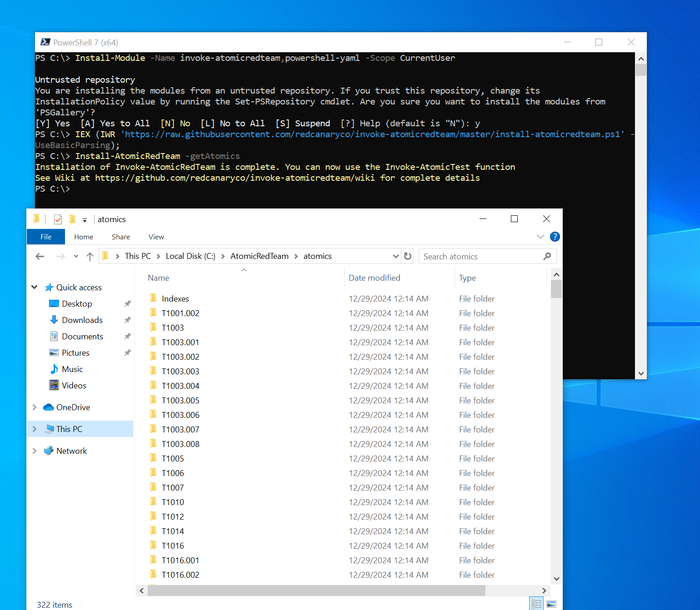
Task: Click folder icon of T1016.002 row
Action: [153, 575]
